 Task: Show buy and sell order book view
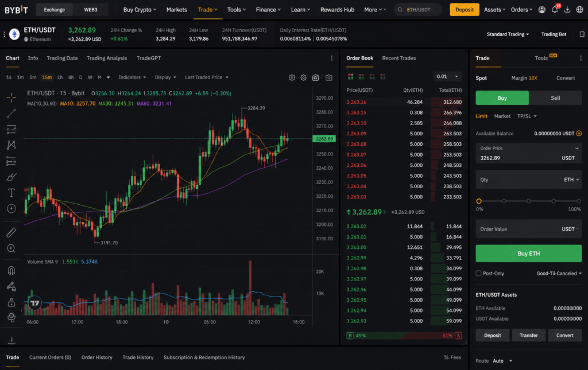pos(350,76)
